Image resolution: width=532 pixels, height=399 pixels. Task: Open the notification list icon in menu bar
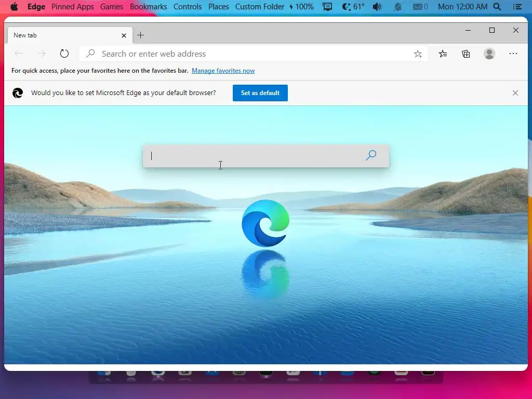[x=517, y=6]
